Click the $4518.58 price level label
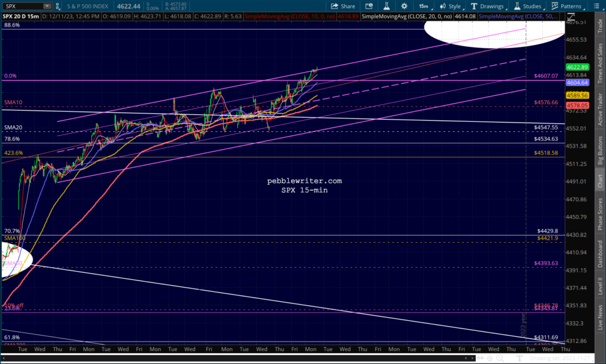 546,153
